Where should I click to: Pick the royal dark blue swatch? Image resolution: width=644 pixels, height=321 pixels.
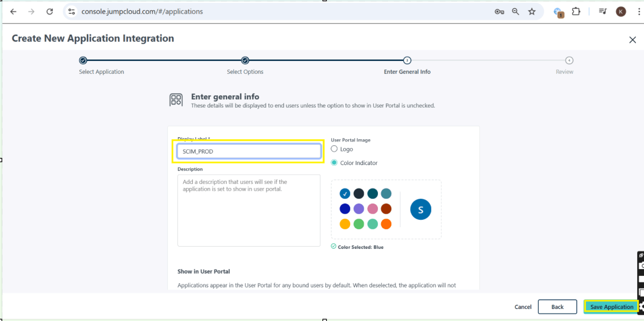(x=345, y=209)
